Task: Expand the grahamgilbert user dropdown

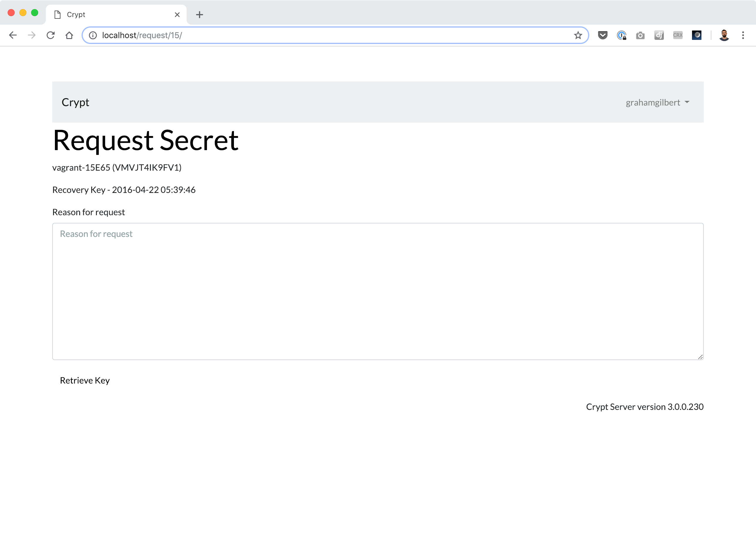Action: pyautogui.click(x=657, y=103)
